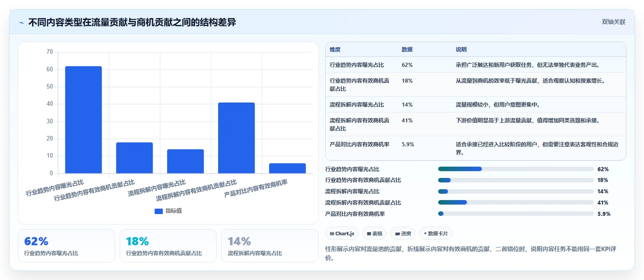
Task: Click the 14% progress bar
Action: pos(516,191)
